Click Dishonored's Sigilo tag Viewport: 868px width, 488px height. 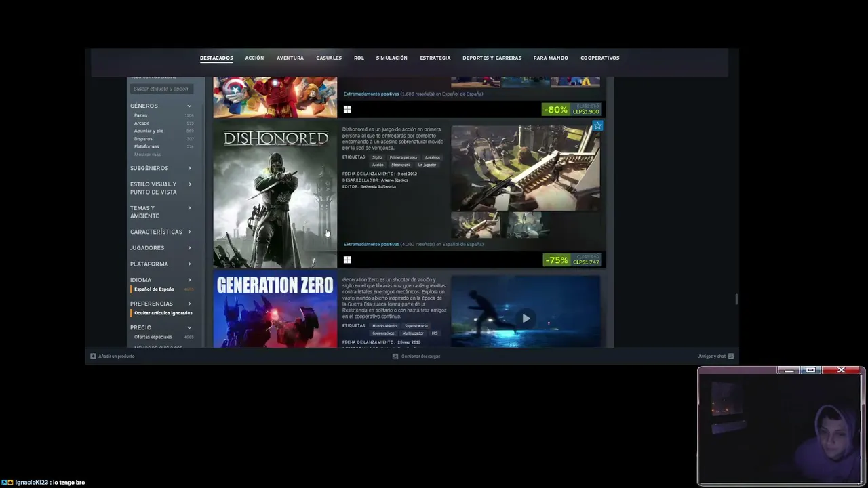377,157
